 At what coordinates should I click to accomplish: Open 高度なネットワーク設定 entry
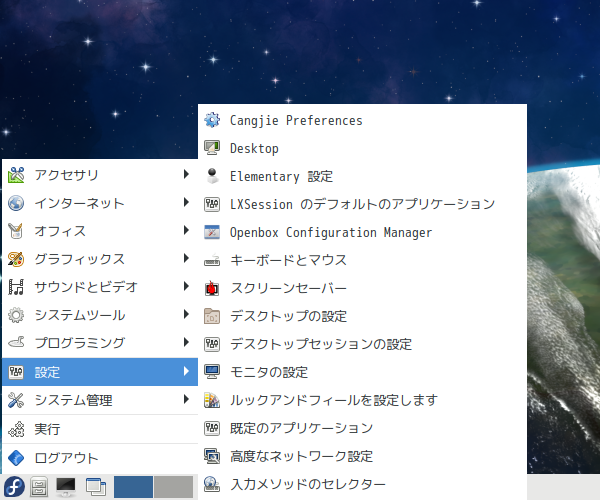pos(362,456)
